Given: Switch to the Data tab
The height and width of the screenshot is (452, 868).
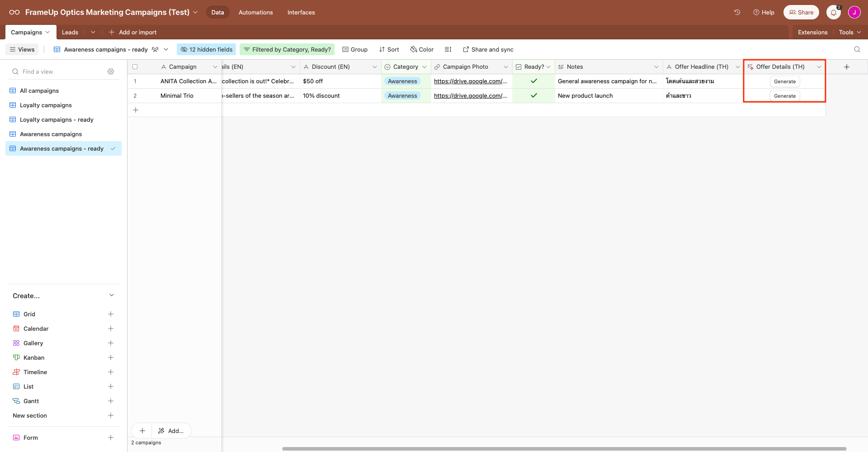Looking at the screenshot, I should click(217, 12).
